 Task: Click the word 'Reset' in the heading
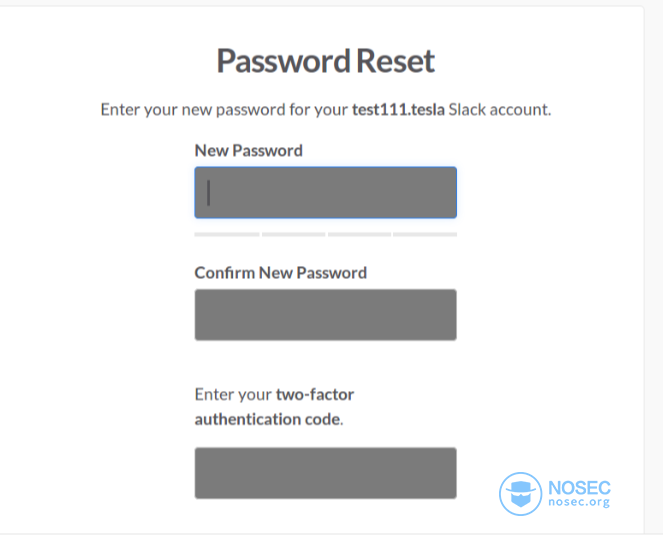pyautogui.click(x=395, y=61)
